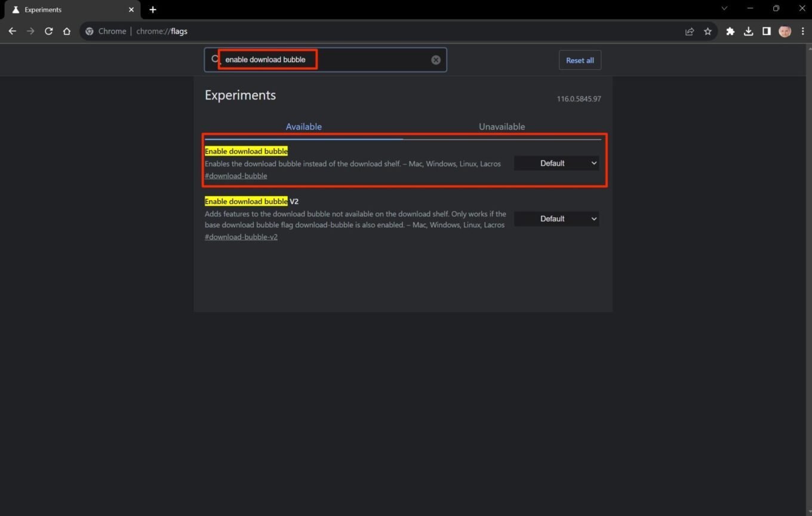
Task: Select the Available tab
Action: tap(303, 126)
